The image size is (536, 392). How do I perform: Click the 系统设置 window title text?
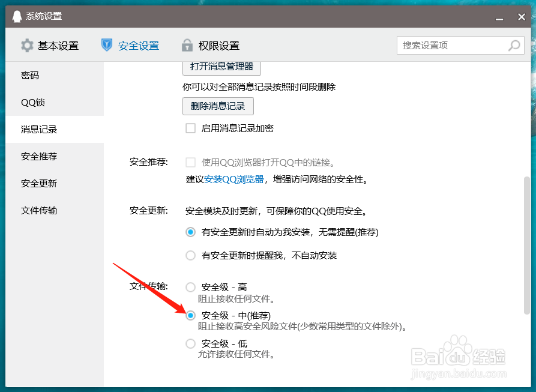44,16
